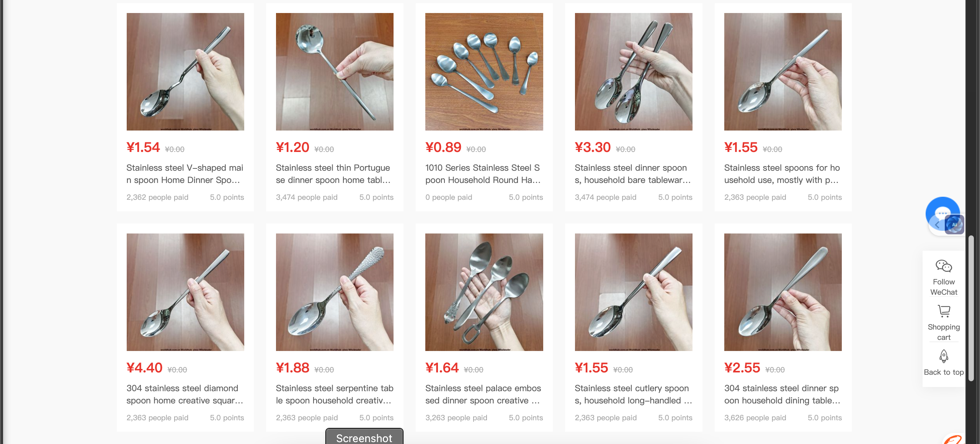
Task: Click the Screenshot button at bottom
Action: coord(364,437)
